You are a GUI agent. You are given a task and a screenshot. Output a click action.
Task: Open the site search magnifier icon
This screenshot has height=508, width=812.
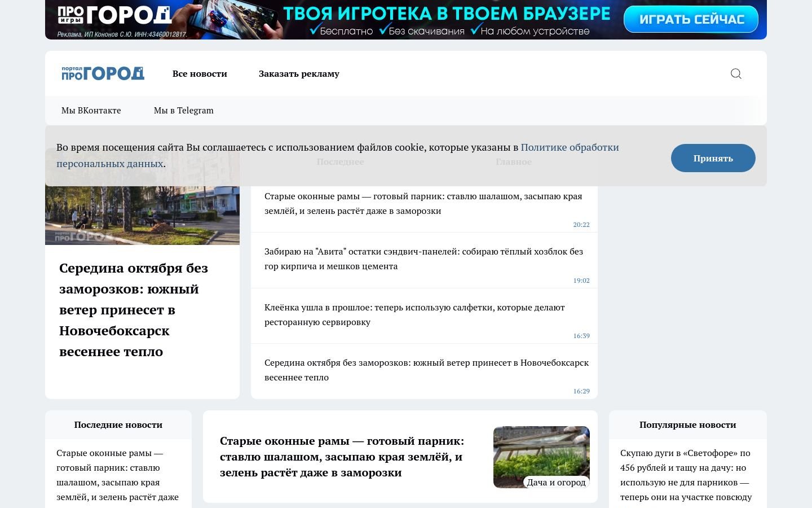coord(736,73)
